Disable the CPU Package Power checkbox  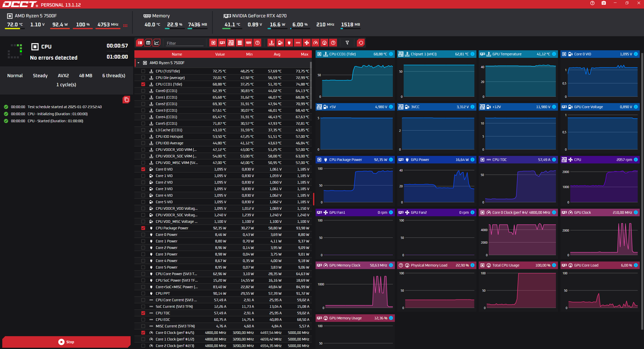[x=143, y=228]
